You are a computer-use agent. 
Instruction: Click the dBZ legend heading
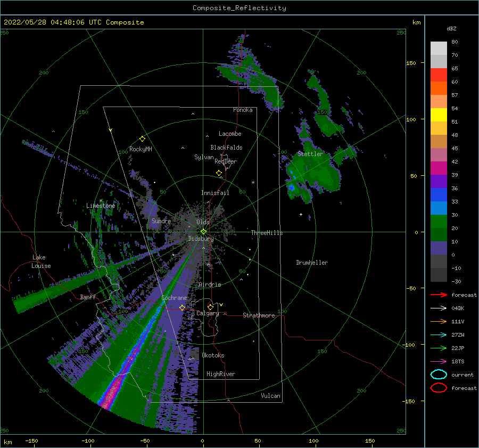pos(451,28)
